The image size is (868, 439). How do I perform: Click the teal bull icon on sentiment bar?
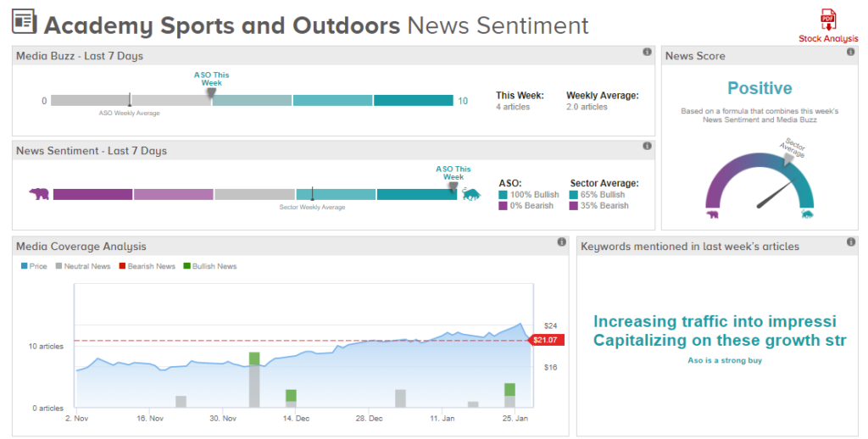[x=471, y=194]
